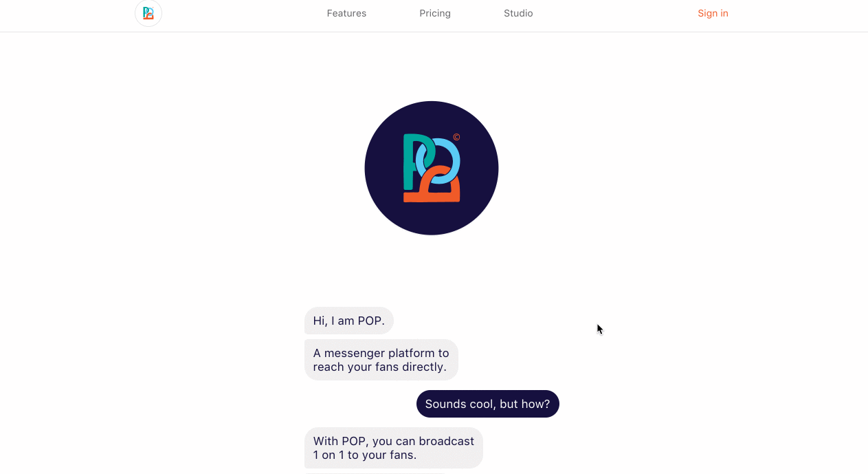Click the orange shape in the large logo
868x474 pixels.
(432, 195)
